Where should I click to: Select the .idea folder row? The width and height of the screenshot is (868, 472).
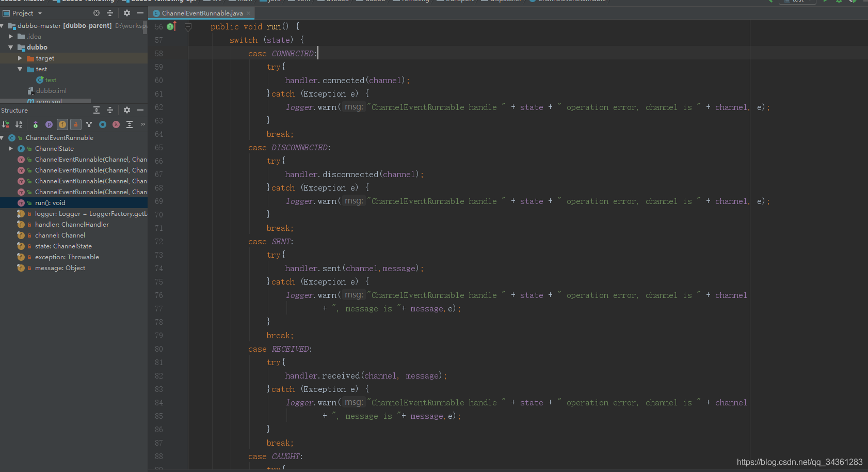click(x=74, y=37)
